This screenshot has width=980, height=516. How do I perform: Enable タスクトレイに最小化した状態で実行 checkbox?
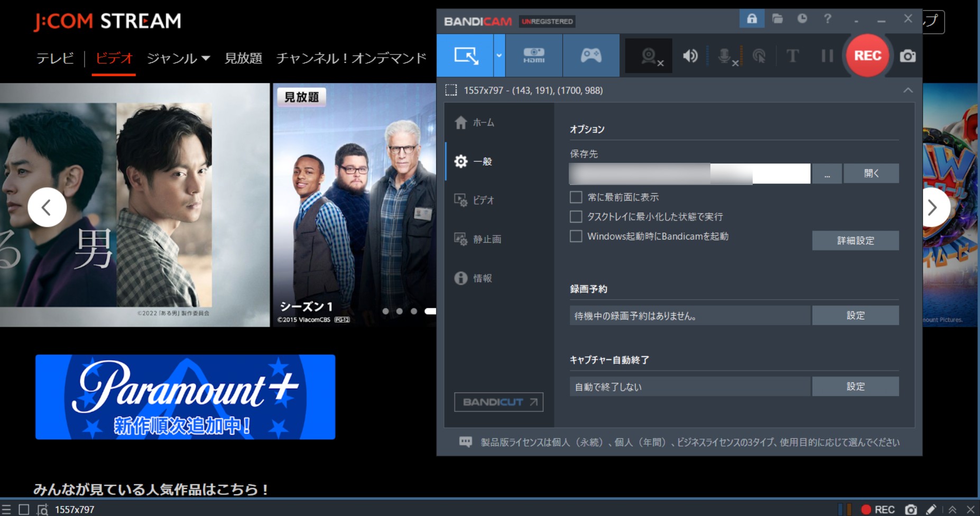pos(576,217)
